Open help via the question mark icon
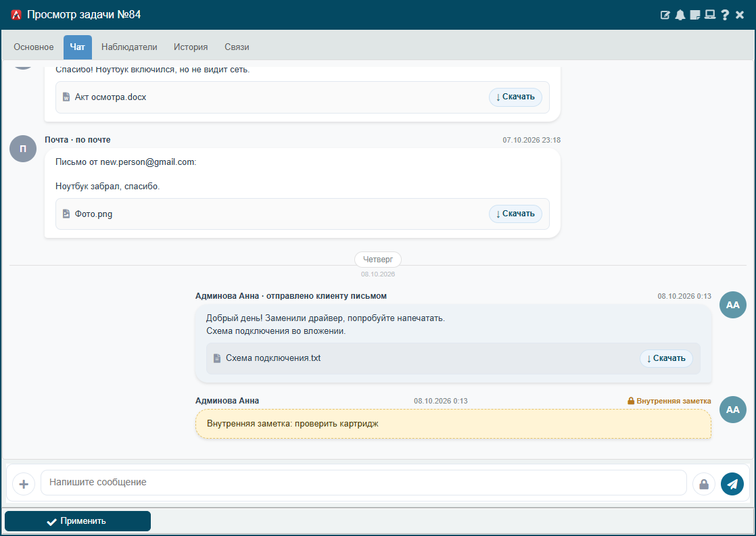756x536 pixels. pyautogui.click(x=725, y=15)
